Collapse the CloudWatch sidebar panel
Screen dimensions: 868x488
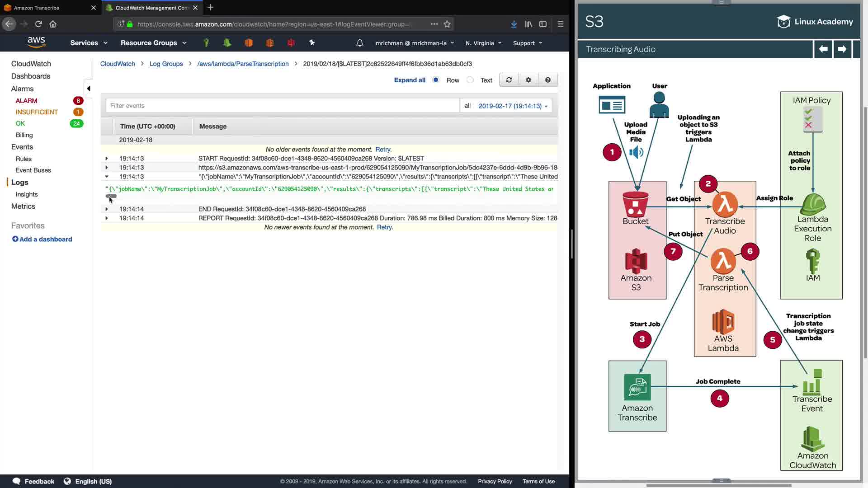[89, 89]
